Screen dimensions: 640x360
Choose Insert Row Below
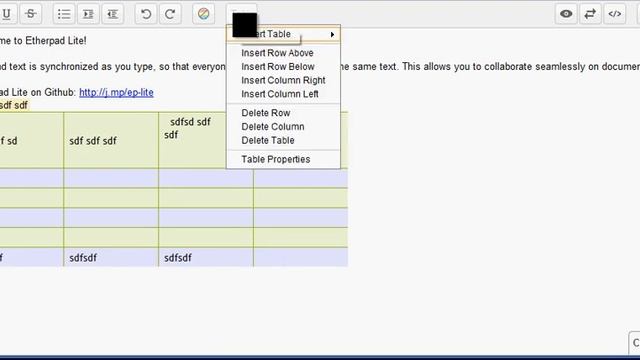pyautogui.click(x=278, y=67)
